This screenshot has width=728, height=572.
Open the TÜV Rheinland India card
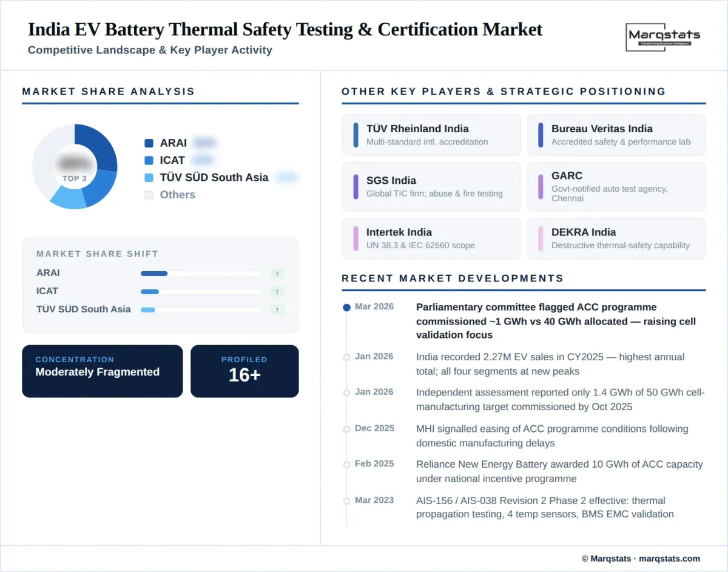coord(431,135)
